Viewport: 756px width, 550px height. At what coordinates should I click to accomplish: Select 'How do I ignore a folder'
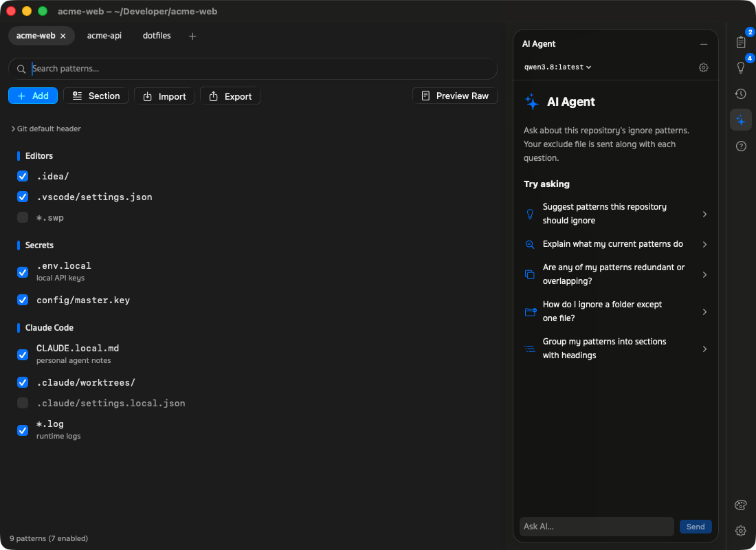click(616, 311)
